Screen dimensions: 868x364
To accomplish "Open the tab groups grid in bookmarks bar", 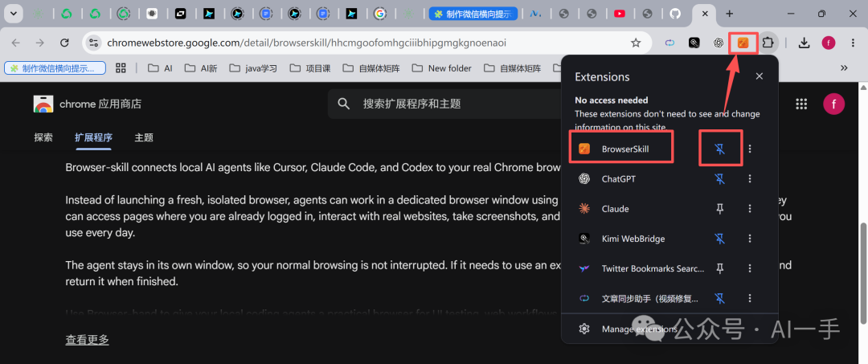I will pyautogui.click(x=121, y=68).
